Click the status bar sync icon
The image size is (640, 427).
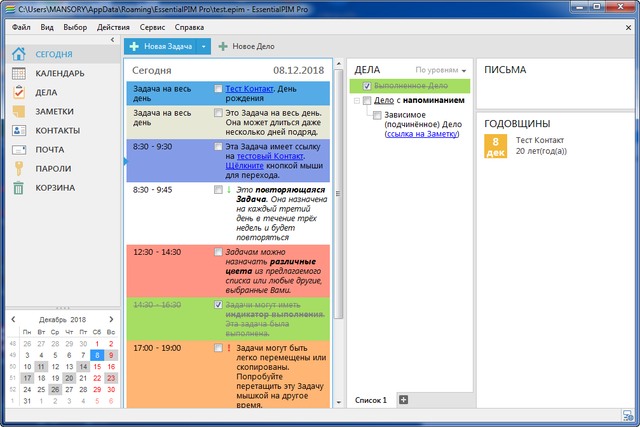tap(628, 416)
